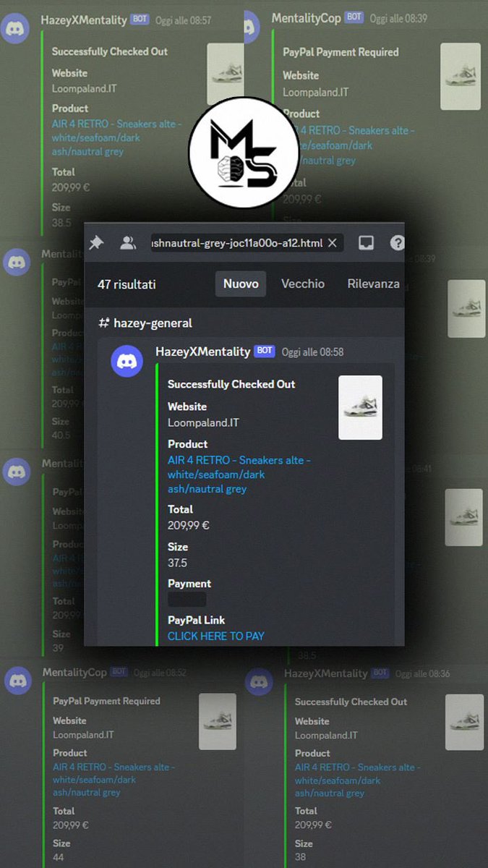This screenshot has height=868, width=488.
Task: Jump to the # hazey-general channel header
Action: (145, 323)
